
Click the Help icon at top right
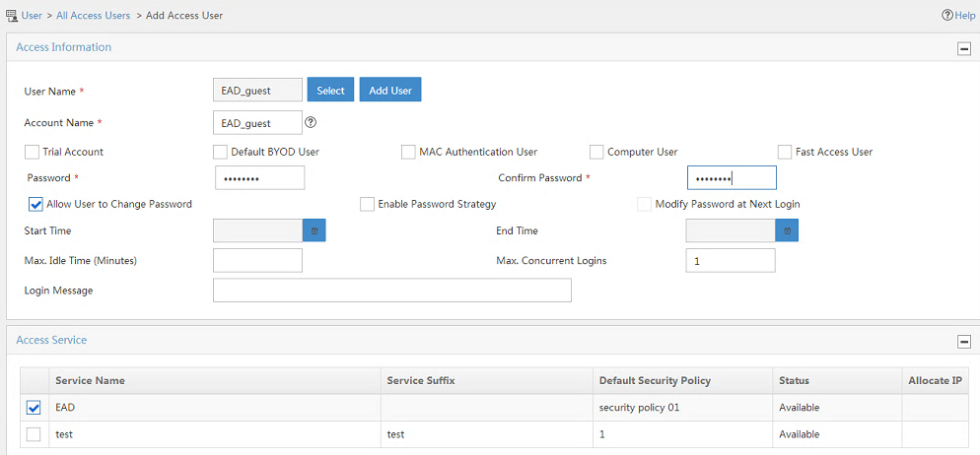click(x=946, y=15)
